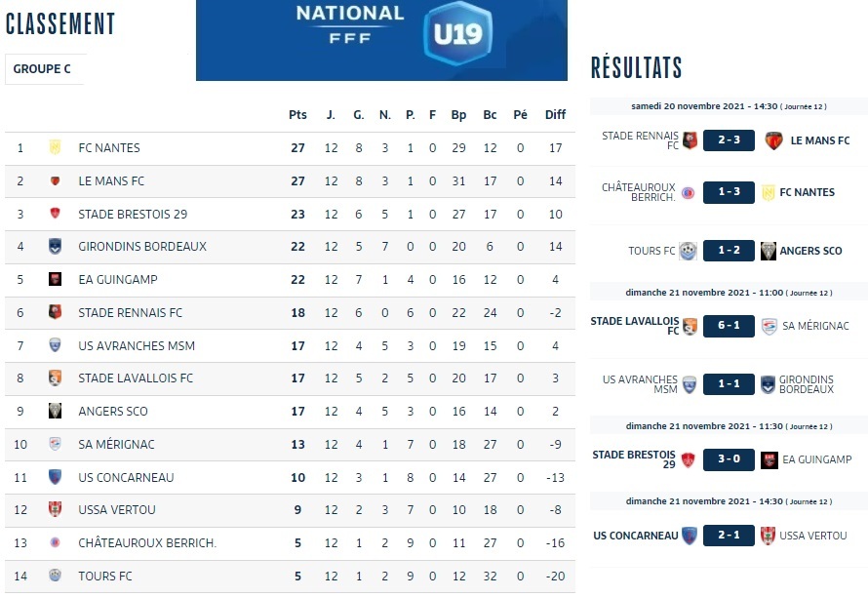Click the Stade Brestois 29 crest in standings
The image size is (868, 597).
[56, 214]
